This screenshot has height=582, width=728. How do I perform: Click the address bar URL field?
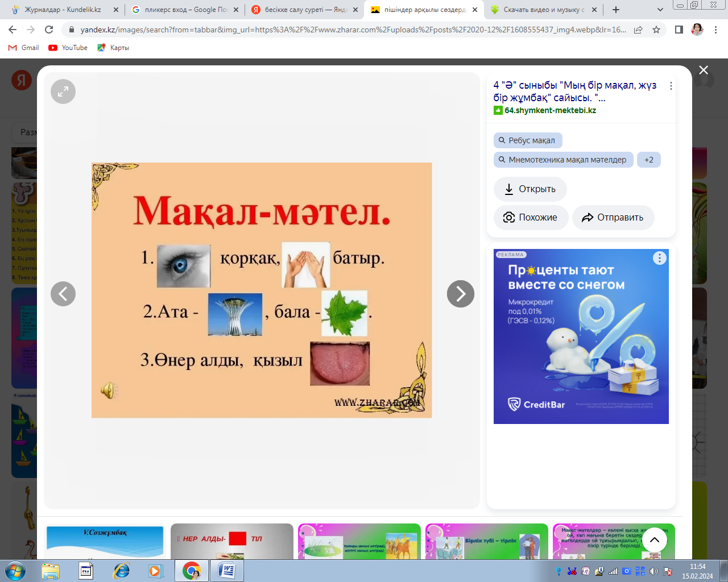353,30
